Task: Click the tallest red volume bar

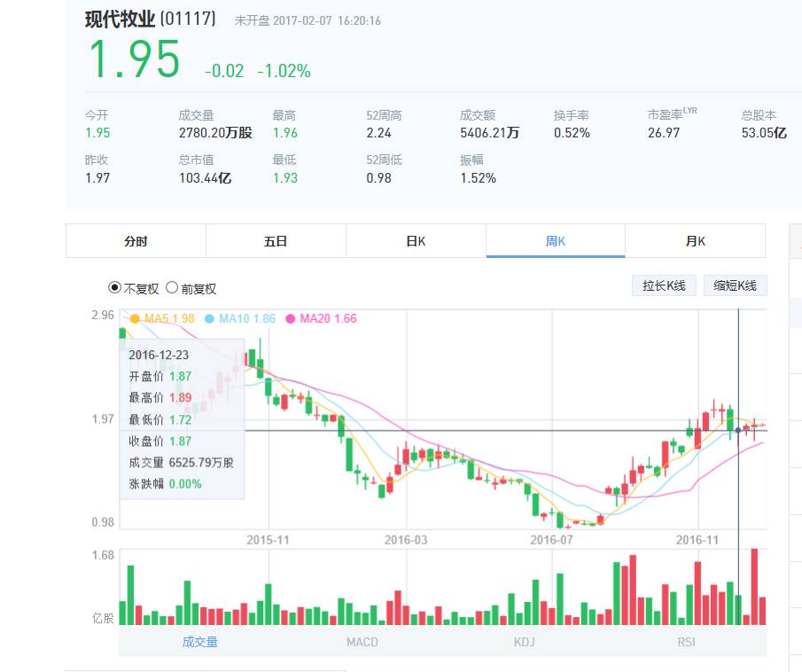Action: tap(754, 587)
